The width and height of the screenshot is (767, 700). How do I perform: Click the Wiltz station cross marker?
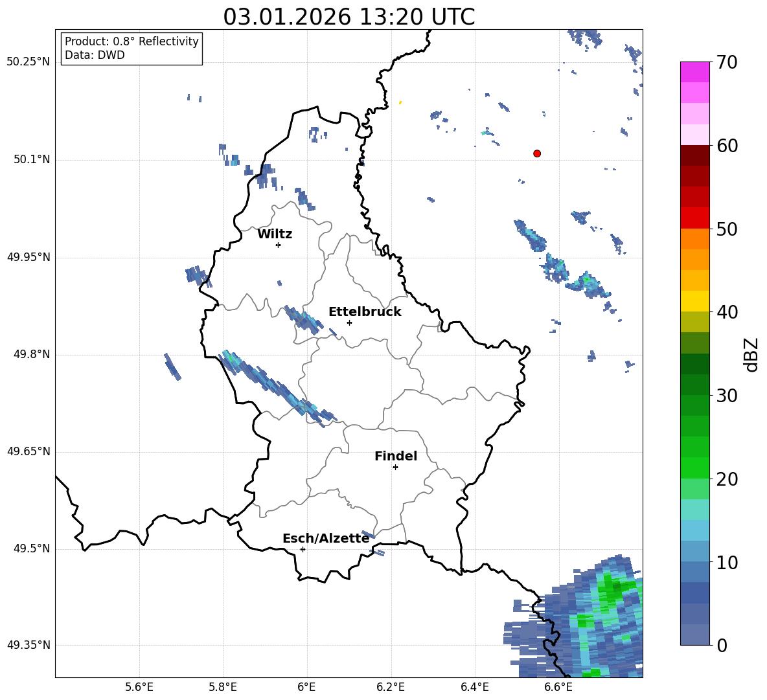pos(279,245)
